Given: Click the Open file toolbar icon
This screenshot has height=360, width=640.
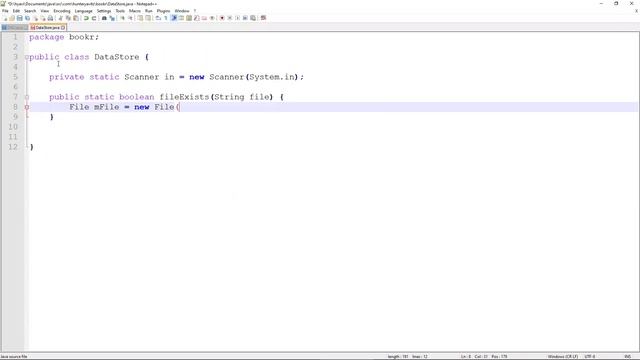Looking at the screenshot, I should pos(12,18).
